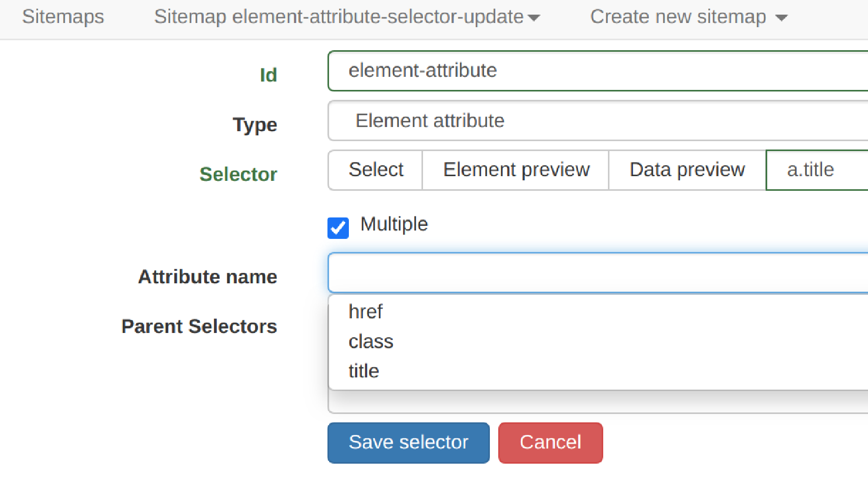The height and width of the screenshot is (483, 868).
Task: Cancel the selector edit
Action: [x=550, y=442]
